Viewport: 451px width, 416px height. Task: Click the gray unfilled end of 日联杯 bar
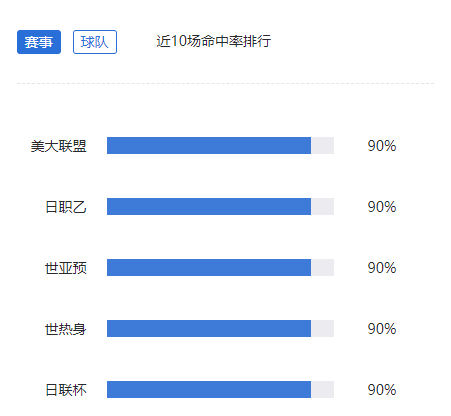[323, 389]
